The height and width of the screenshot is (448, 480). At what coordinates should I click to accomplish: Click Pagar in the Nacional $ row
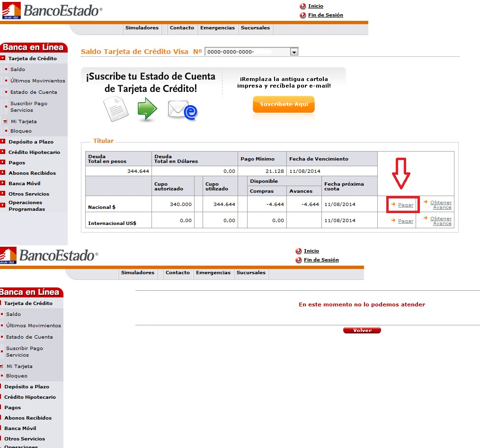click(406, 205)
